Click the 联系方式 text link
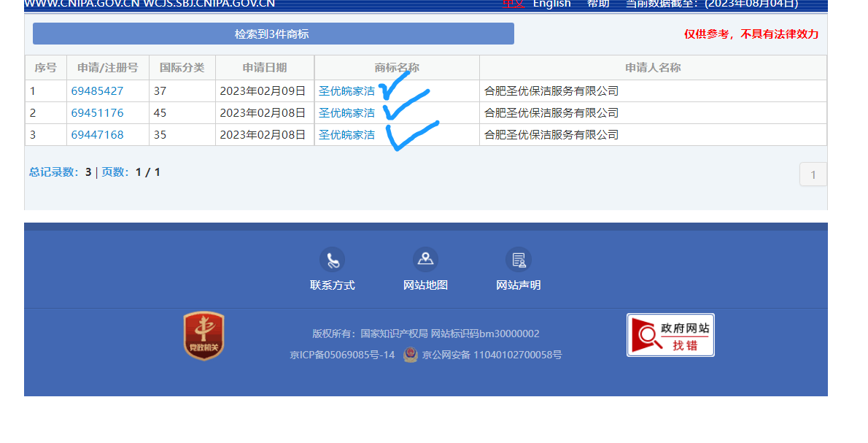The image size is (868, 443). (332, 285)
